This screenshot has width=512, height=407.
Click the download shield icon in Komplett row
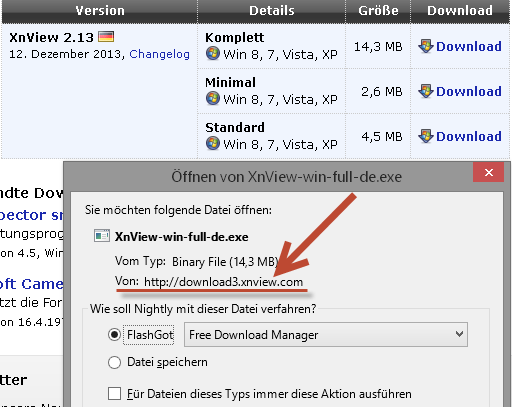tap(426, 46)
